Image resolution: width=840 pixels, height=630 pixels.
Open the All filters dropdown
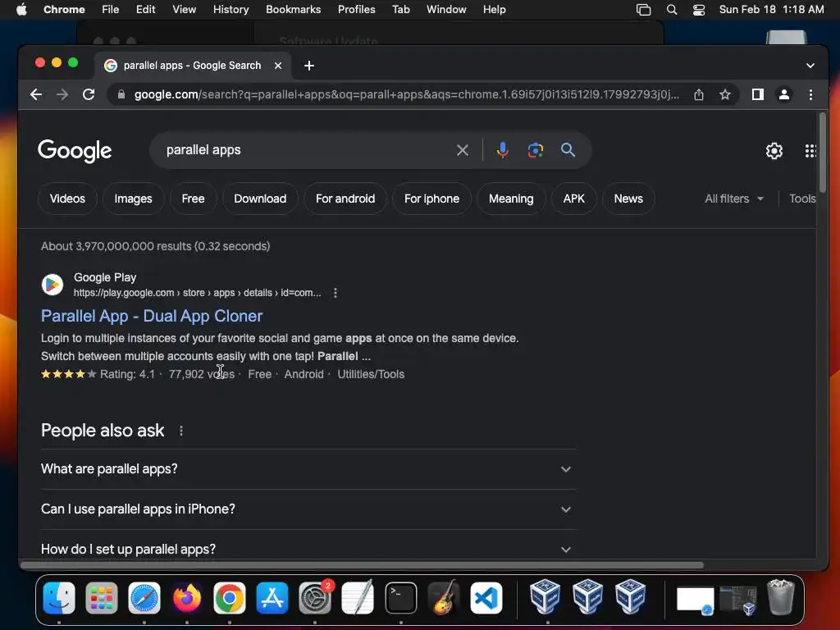point(734,199)
